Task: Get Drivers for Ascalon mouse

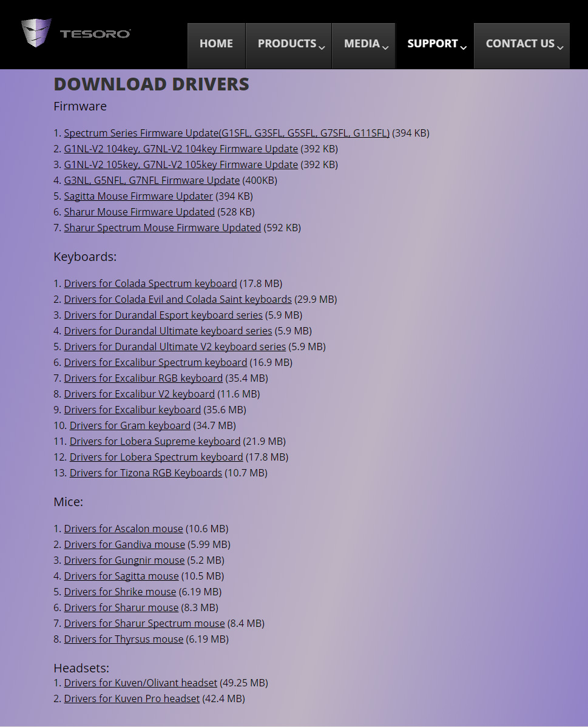Action: pos(123,529)
